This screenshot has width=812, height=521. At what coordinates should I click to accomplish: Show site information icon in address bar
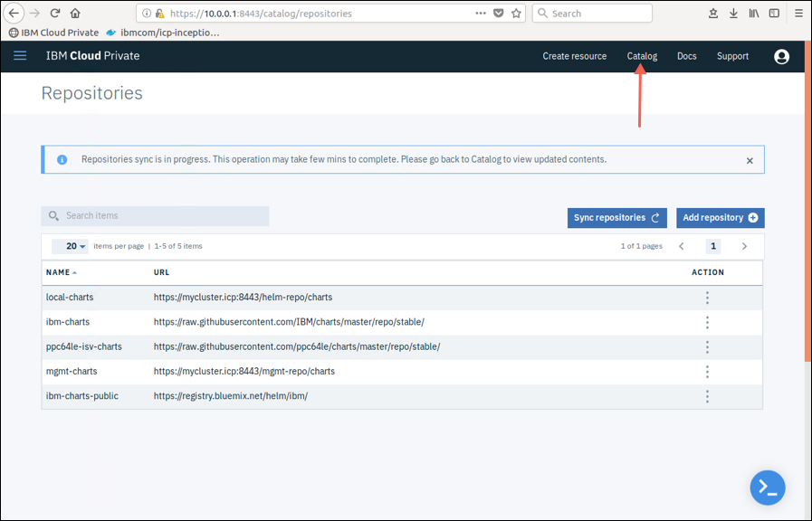pyautogui.click(x=147, y=14)
